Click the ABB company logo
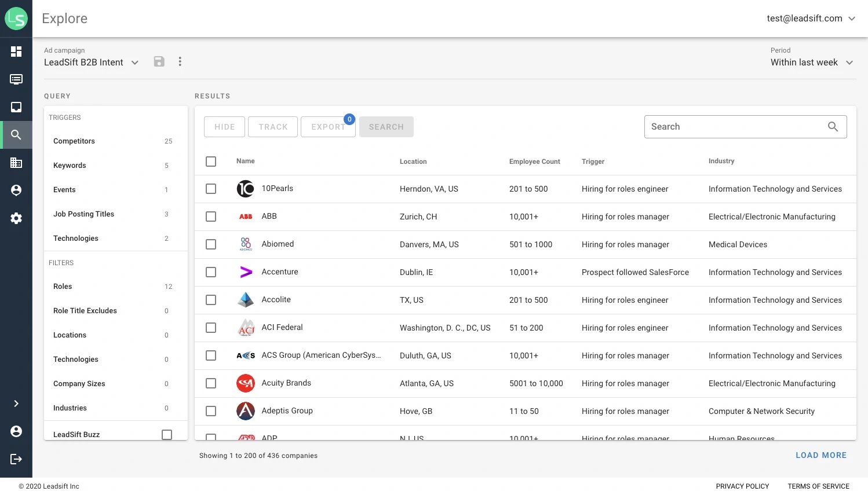Viewport: 868px width, 495px height. pos(246,217)
